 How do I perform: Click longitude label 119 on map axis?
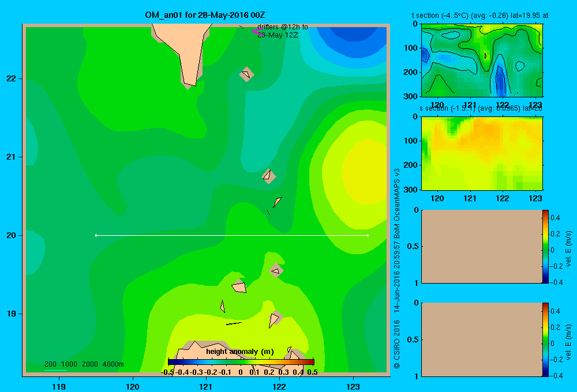pyautogui.click(x=59, y=386)
